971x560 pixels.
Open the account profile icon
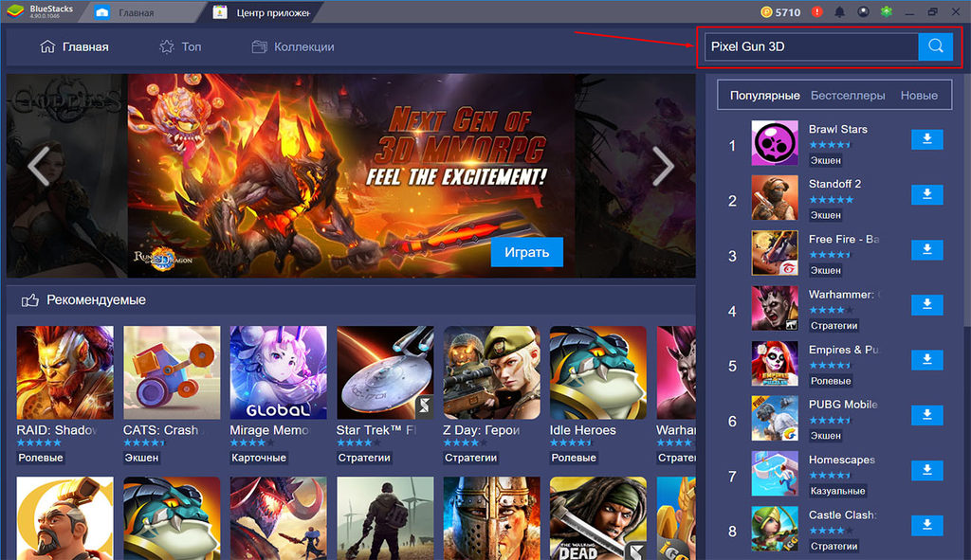point(863,11)
